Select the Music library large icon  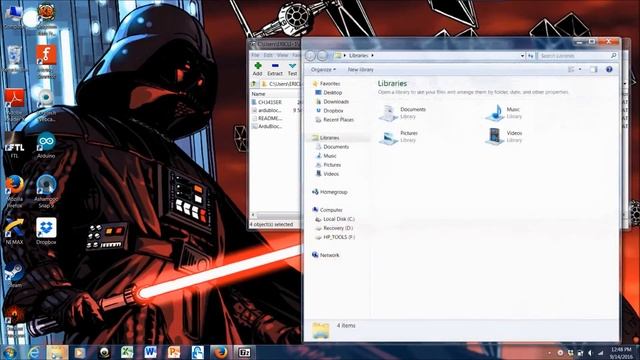(x=495, y=113)
